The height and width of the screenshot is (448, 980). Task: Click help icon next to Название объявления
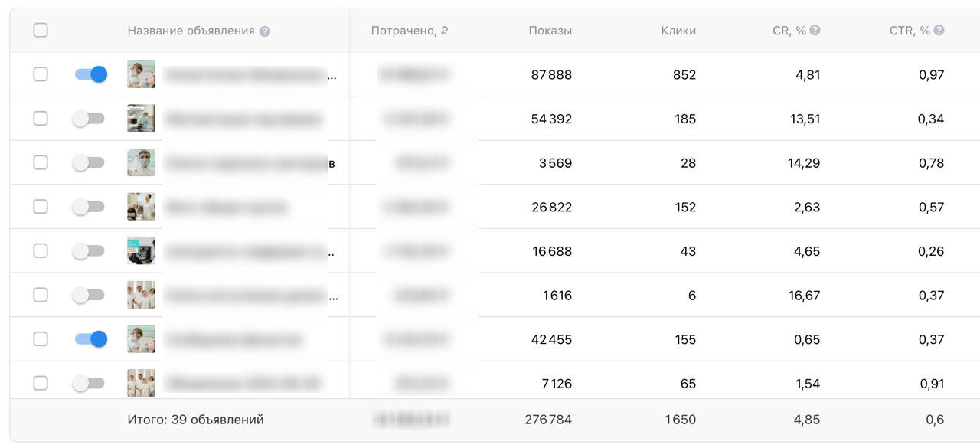pos(265,31)
